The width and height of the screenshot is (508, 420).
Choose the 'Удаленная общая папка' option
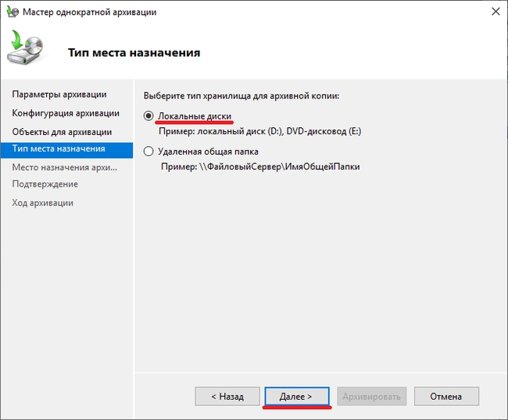(148, 151)
